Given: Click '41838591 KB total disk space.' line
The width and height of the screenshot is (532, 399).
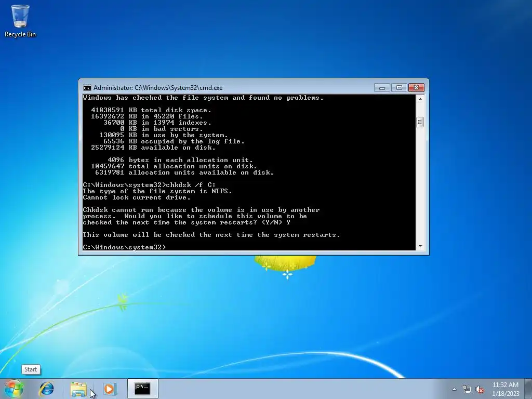Looking at the screenshot, I should (x=151, y=110).
